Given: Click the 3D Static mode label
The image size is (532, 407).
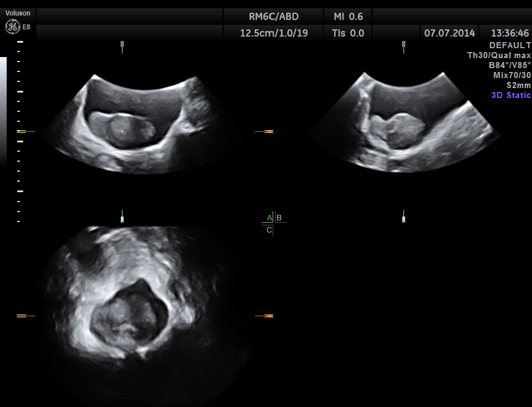Looking at the screenshot, I should 510,95.
